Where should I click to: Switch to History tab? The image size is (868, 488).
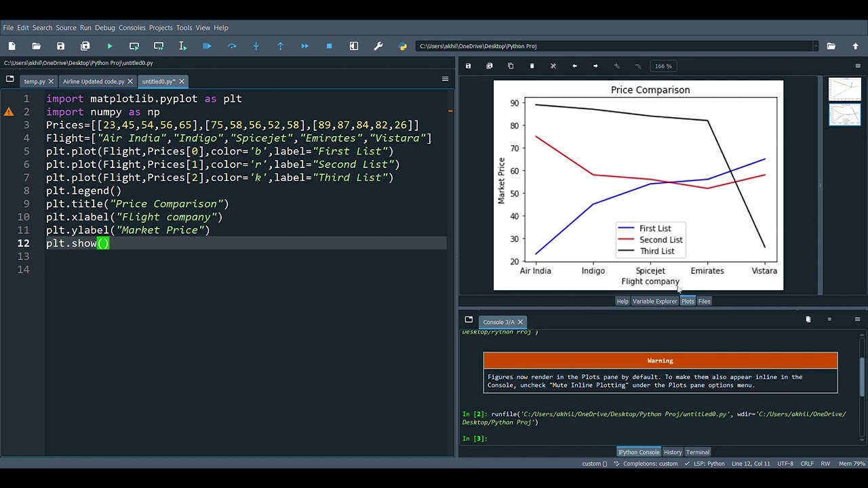click(x=673, y=452)
